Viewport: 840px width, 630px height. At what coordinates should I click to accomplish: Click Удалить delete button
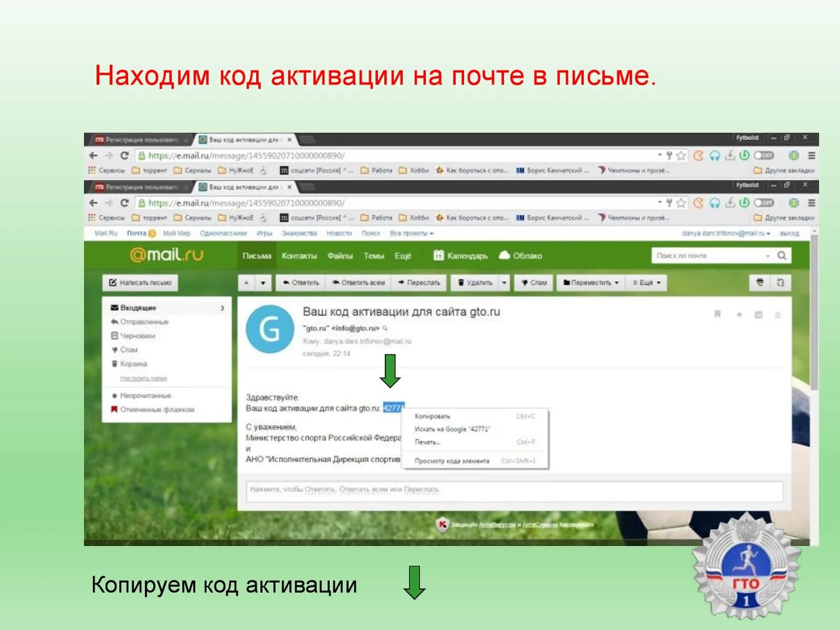coord(475,283)
